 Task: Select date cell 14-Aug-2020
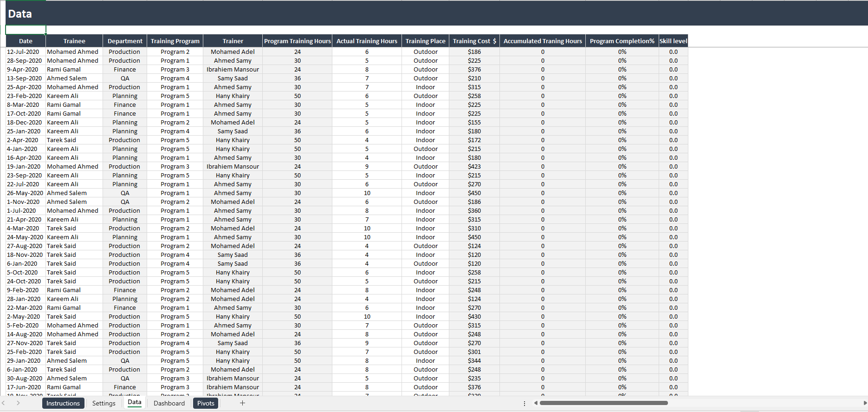(26, 334)
